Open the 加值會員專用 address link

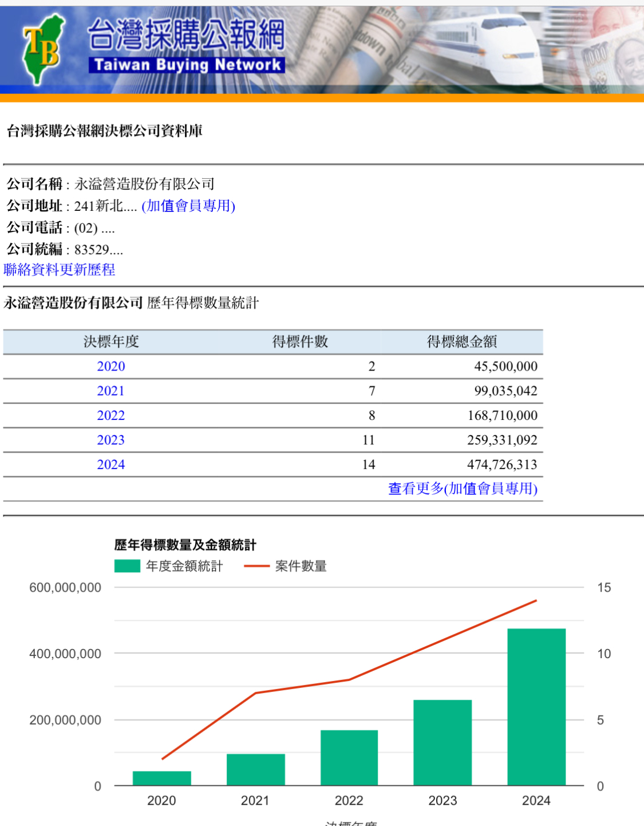[x=188, y=206]
